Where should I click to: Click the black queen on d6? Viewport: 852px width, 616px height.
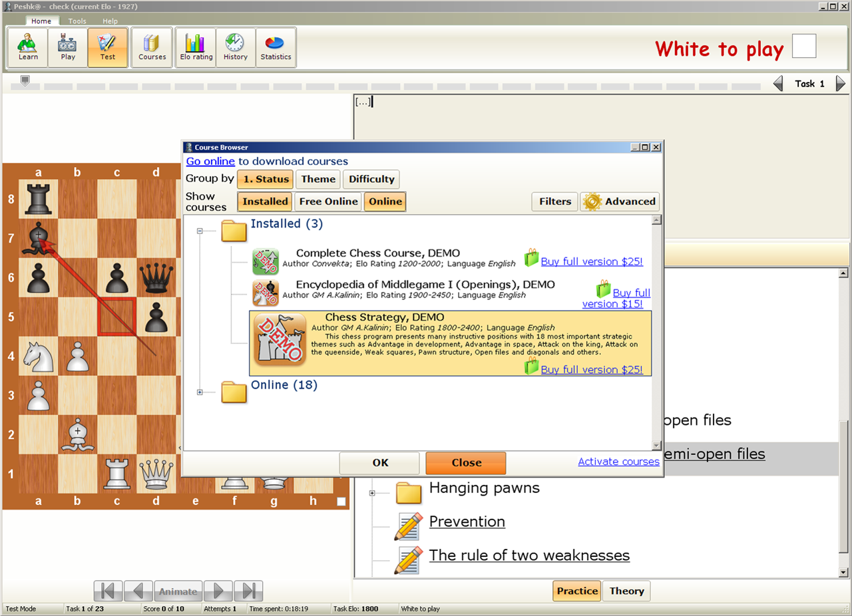pos(156,277)
